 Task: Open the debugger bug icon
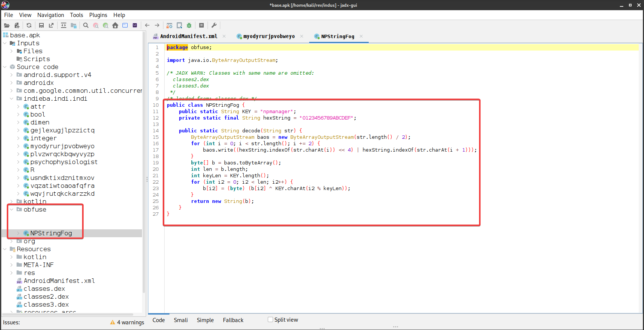pos(189,25)
